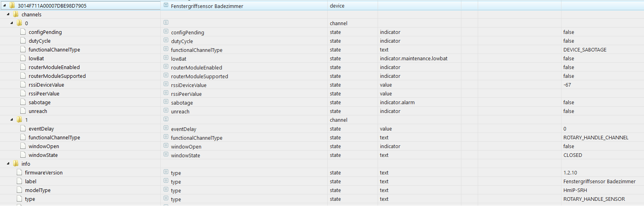Select the unreach tree item

38,111
